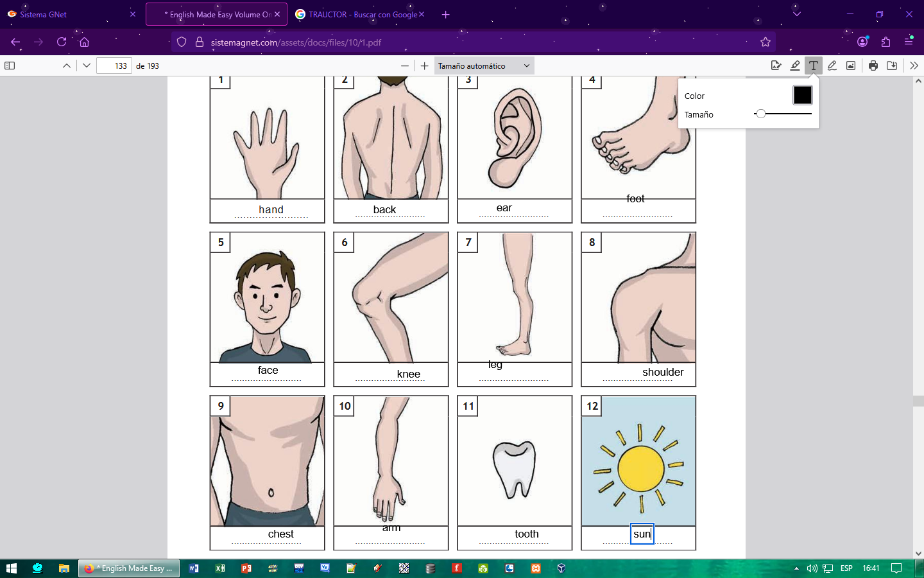The width and height of the screenshot is (924, 578).
Task: Expand the additional PDF tools chevron
Action: pyautogui.click(x=914, y=66)
